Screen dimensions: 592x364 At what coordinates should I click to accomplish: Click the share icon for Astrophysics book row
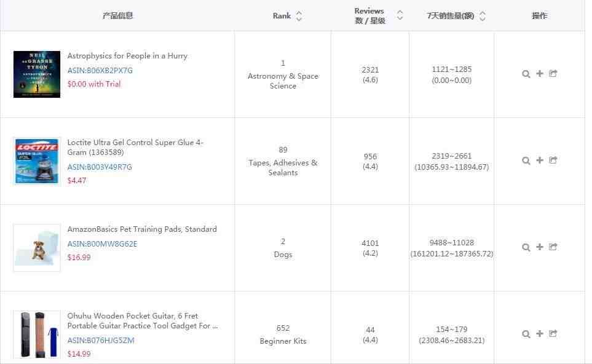click(553, 74)
